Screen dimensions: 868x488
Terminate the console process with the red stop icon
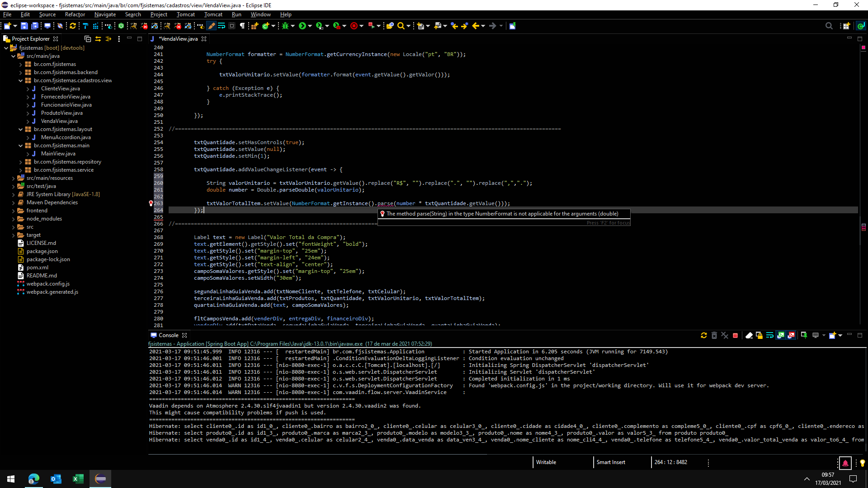coord(736,335)
